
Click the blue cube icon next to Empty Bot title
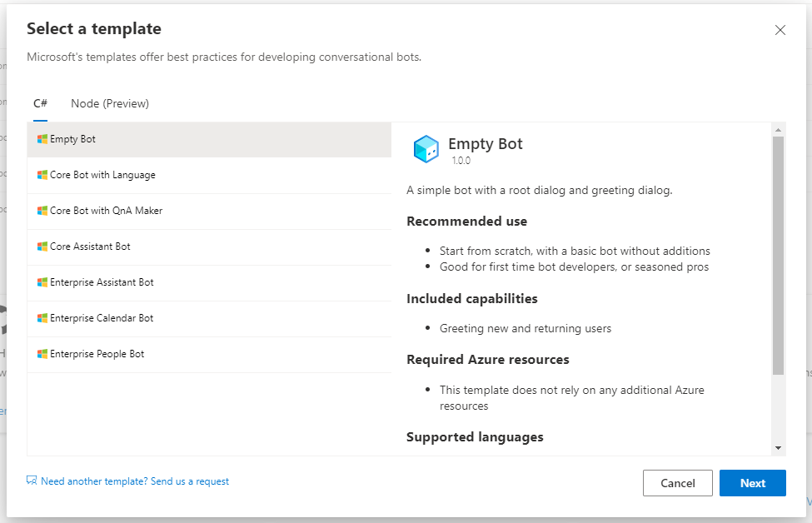click(425, 147)
